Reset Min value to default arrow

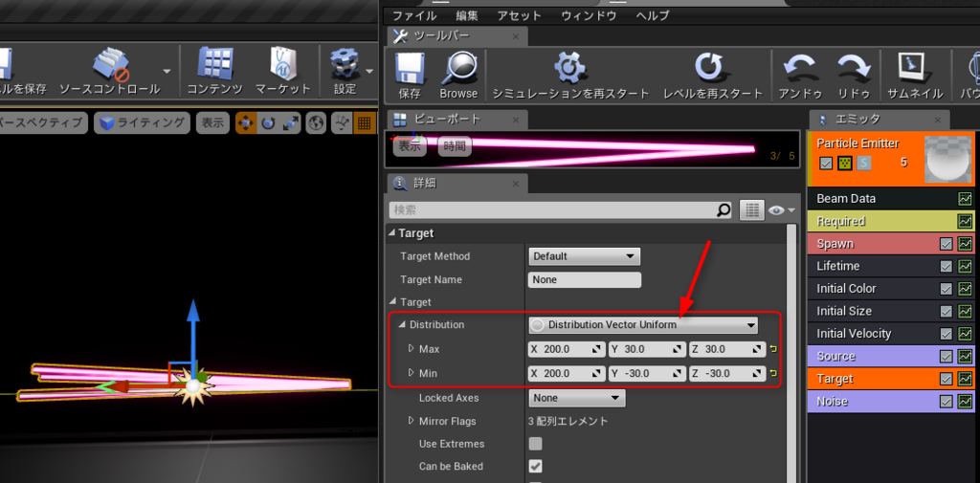click(773, 374)
